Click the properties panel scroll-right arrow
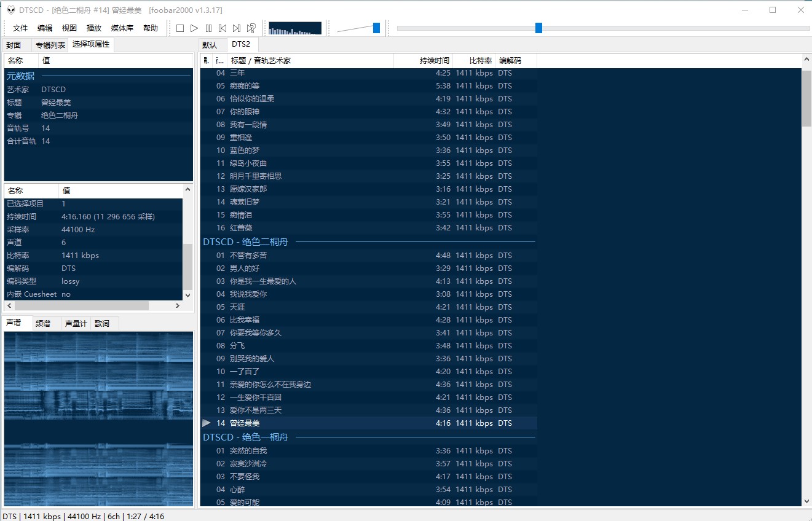812x521 pixels. [178, 305]
